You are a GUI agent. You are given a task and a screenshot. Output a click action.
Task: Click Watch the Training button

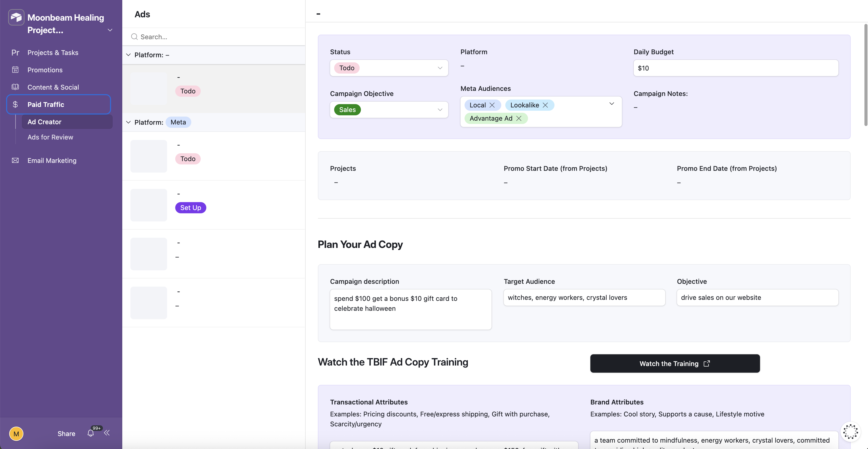point(675,363)
